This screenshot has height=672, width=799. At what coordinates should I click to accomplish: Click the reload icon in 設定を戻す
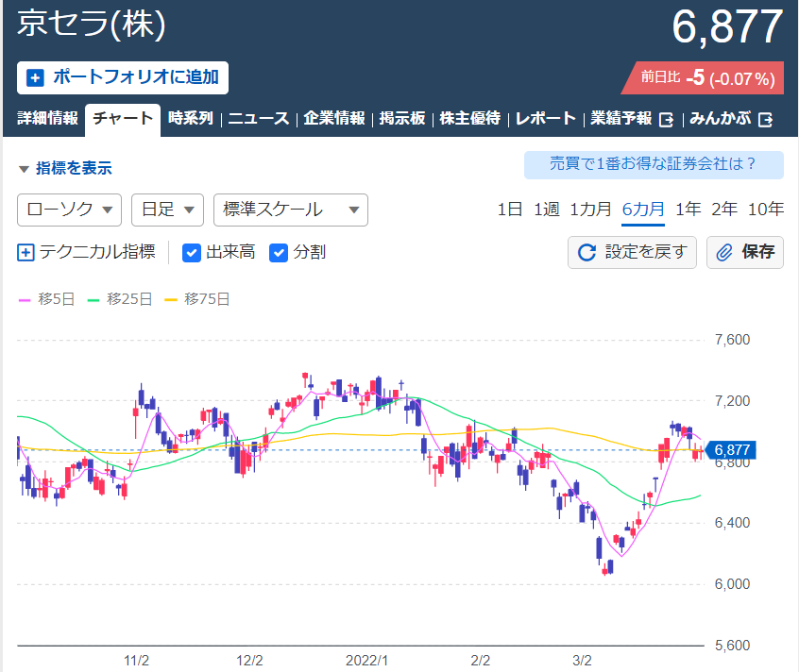(586, 252)
